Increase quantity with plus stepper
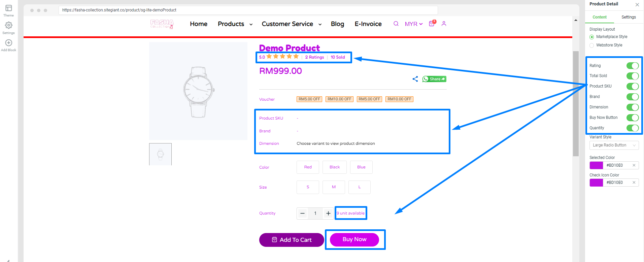The width and height of the screenshot is (644, 262). click(328, 213)
